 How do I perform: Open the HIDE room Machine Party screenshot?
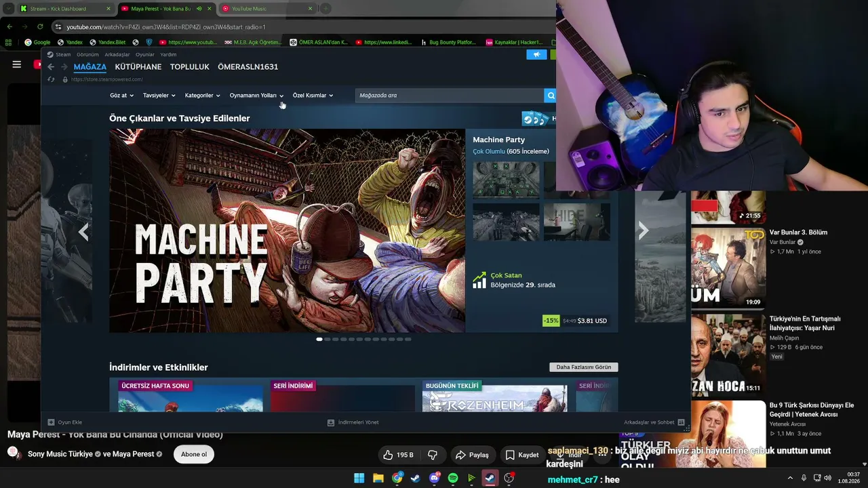pos(576,222)
